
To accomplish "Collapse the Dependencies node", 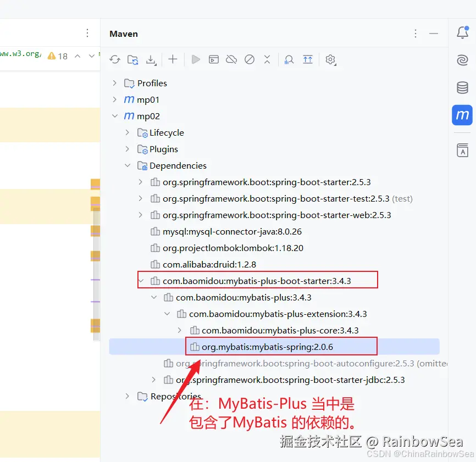I will 128,165.
